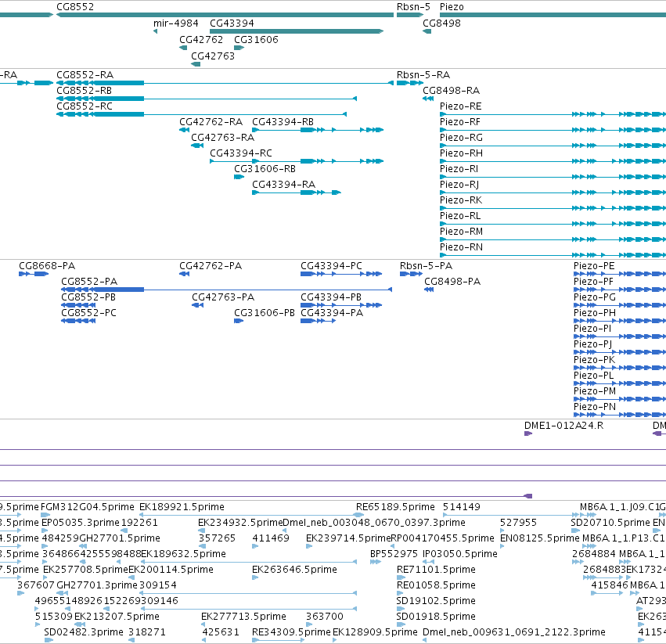Select transcript CG8498-RA
The width and height of the screenshot is (666, 644).
[451, 91]
